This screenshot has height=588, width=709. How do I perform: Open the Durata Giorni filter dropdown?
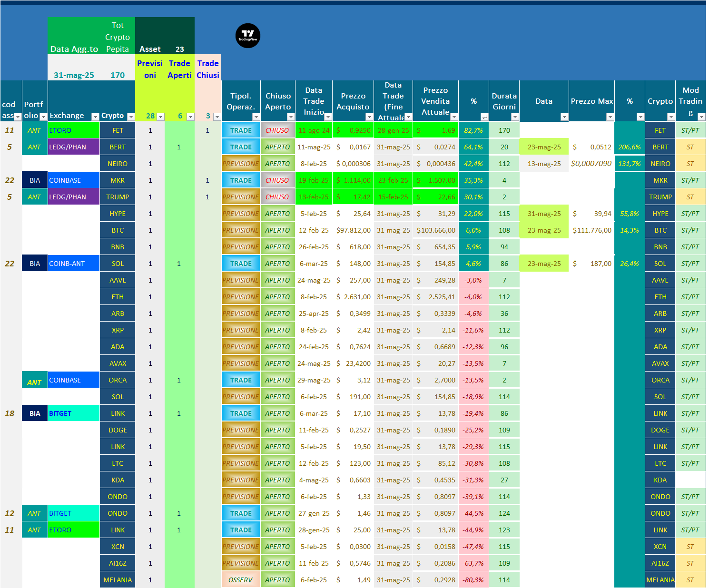(x=514, y=117)
